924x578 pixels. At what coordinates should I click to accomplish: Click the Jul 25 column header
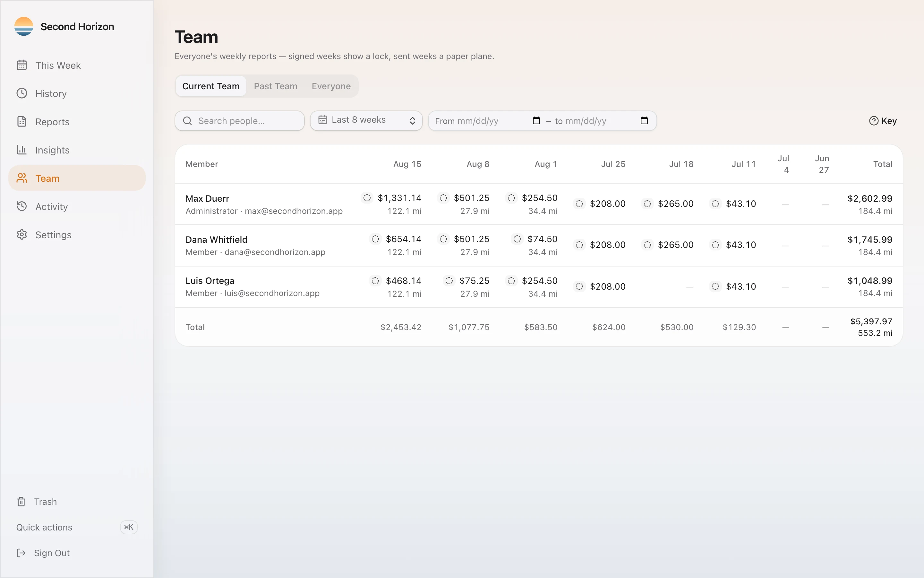pos(613,164)
